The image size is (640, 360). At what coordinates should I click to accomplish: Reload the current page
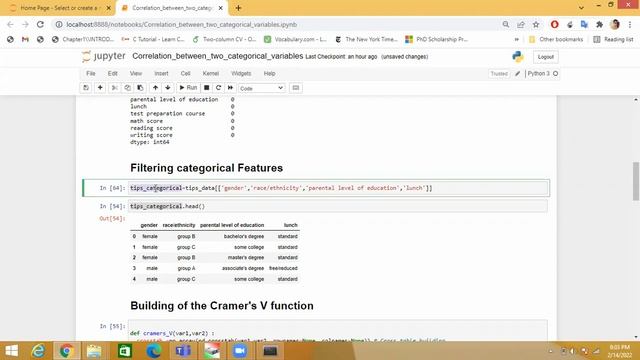(40, 24)
